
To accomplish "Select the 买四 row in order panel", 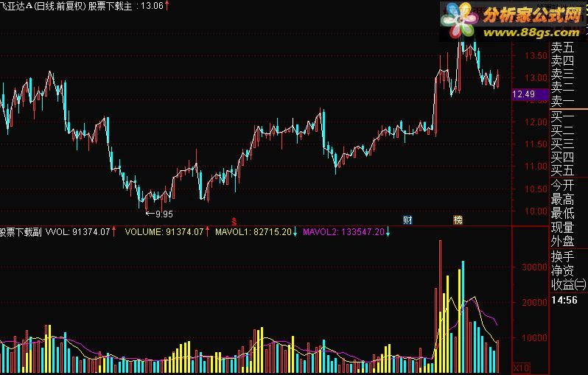I will [562, 157].
